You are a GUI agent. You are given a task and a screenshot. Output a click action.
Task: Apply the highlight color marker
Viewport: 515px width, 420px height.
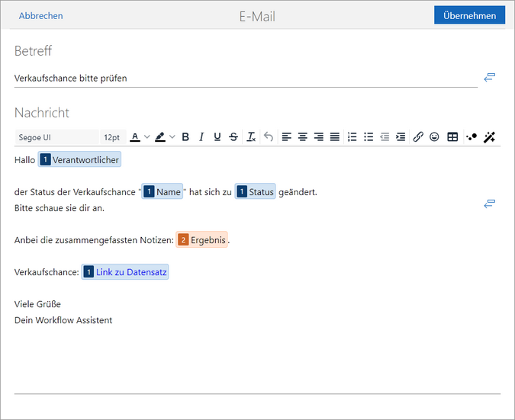160,137
